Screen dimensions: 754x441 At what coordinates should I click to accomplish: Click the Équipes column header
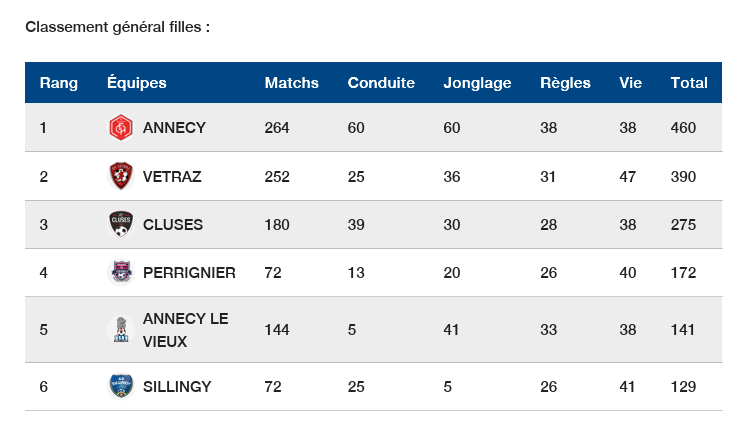pyautogui.click(x=137, y=83)
